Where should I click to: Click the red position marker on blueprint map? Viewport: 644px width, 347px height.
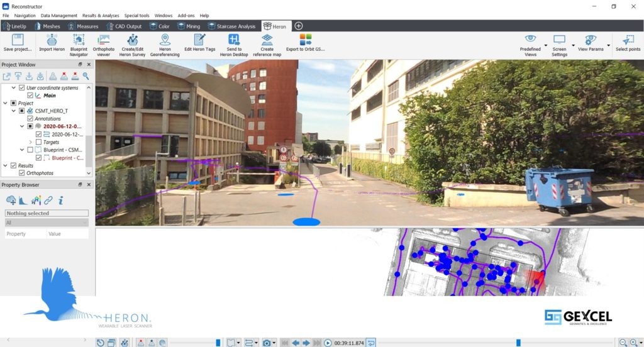(538, 281)
